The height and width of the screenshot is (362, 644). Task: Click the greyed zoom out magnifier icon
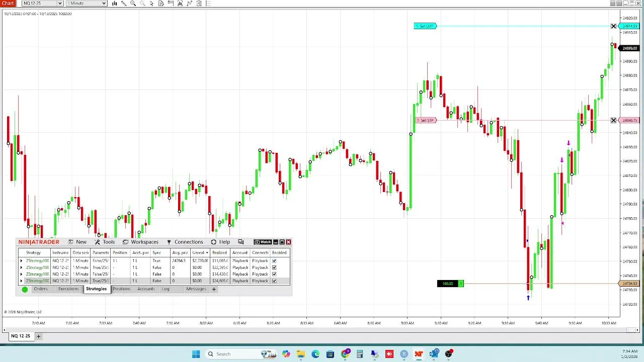point(142,4)
